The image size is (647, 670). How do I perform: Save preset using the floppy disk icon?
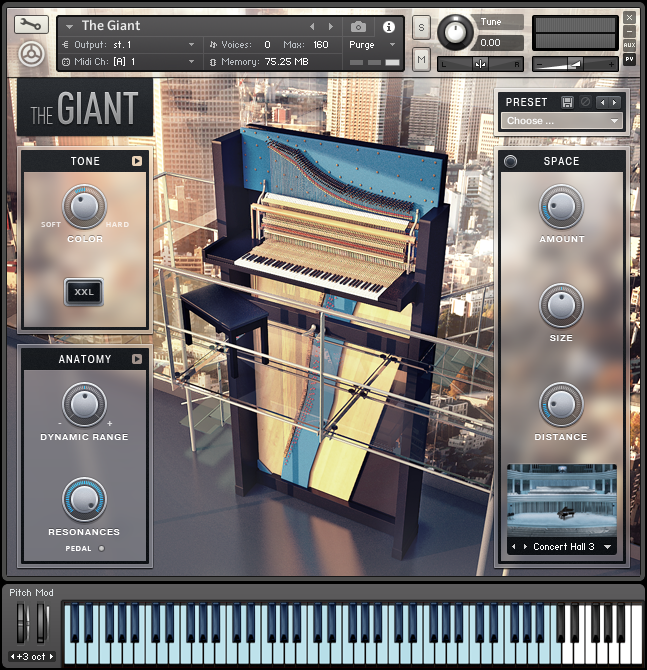click(x=567, y=102)
